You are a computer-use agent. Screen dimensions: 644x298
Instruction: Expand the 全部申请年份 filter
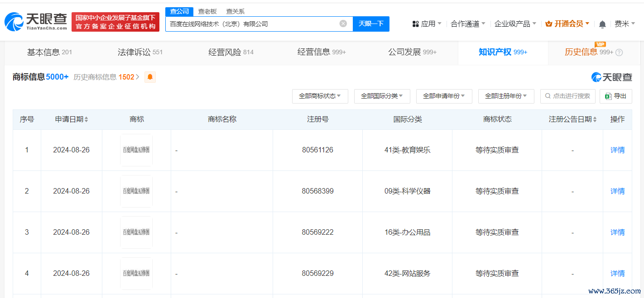pyautogui.click(x=444, y=96)
